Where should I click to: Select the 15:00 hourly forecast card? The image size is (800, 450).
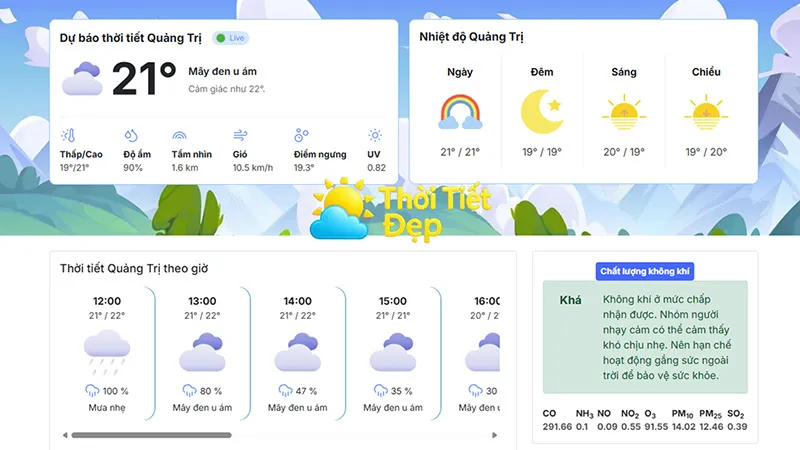[x=392, y=352]
